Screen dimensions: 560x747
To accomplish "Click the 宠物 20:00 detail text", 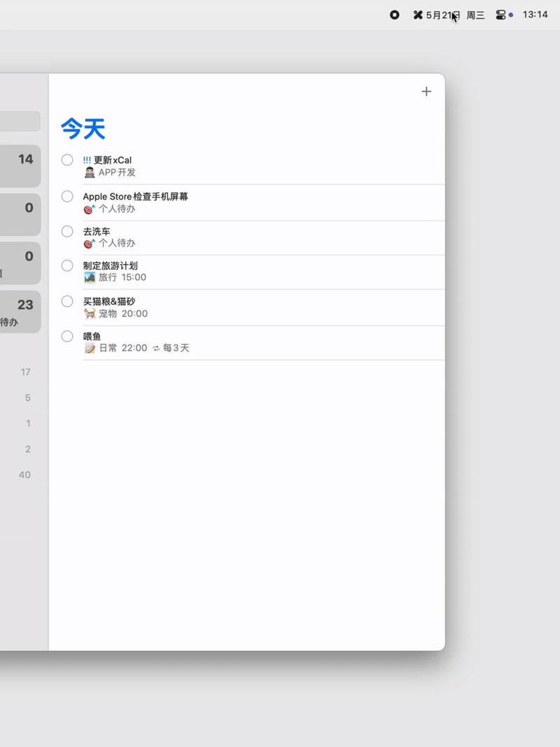I will pos(123,314).
